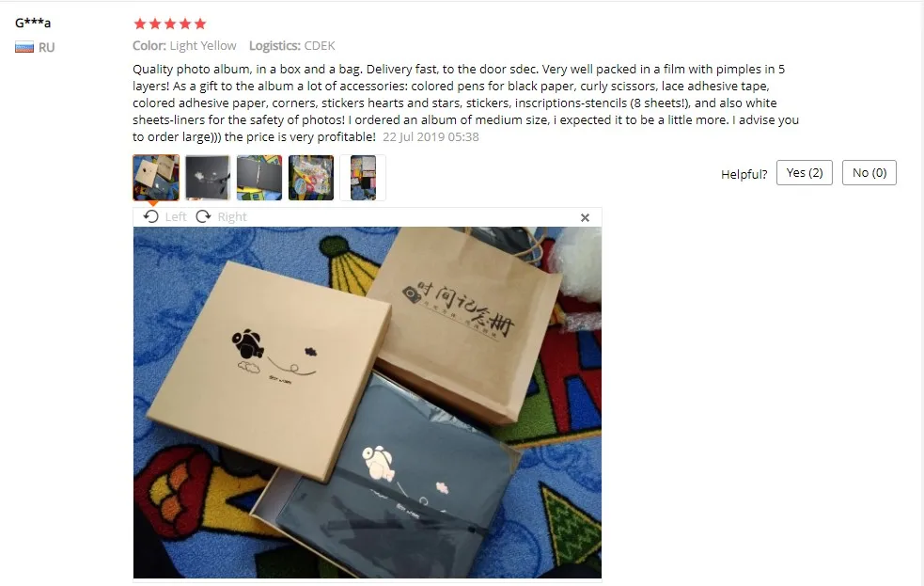Click the Logistics: CDEK label

(291, 45)
